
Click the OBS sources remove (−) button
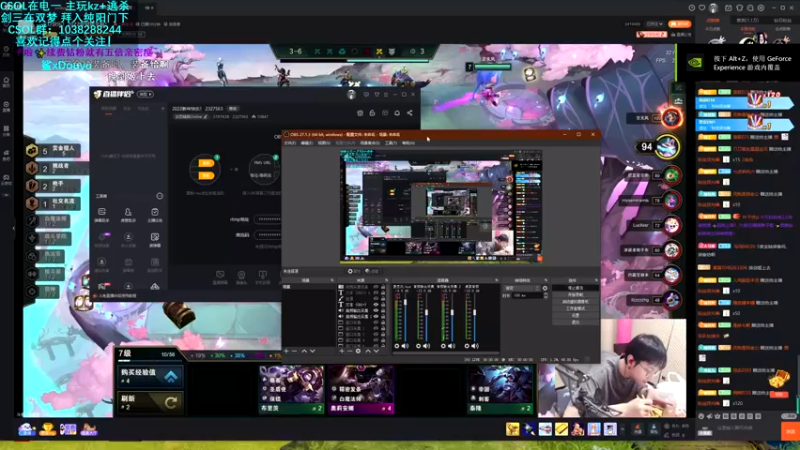(350, 351)
